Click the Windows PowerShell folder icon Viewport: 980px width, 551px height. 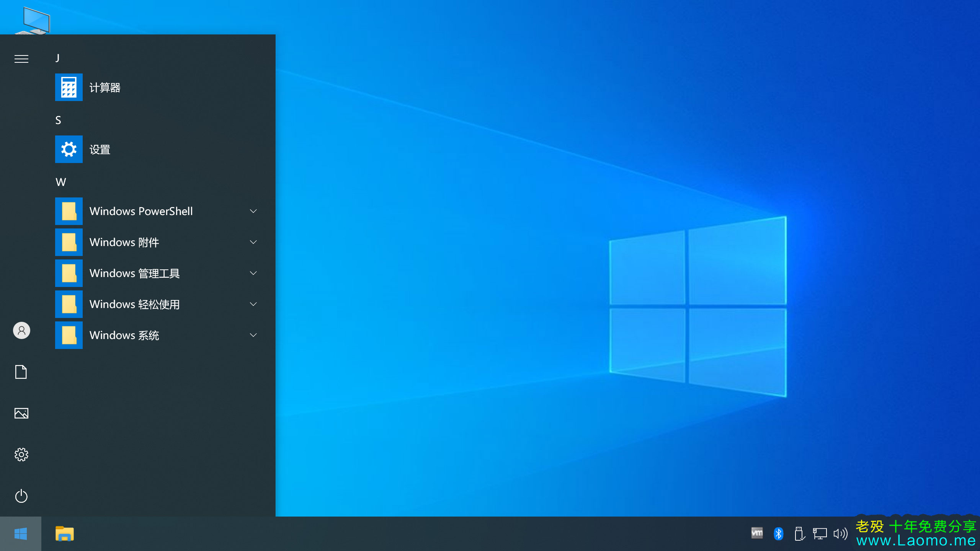tap(69, 211)
